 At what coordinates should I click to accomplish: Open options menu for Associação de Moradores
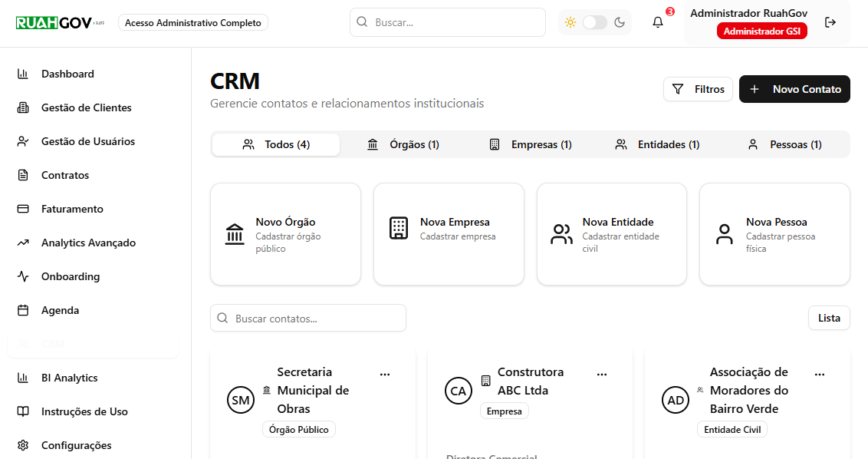[820, 374]
